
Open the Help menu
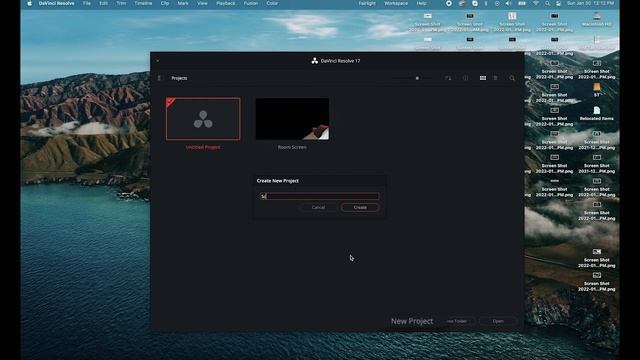[x=422, y=3]
